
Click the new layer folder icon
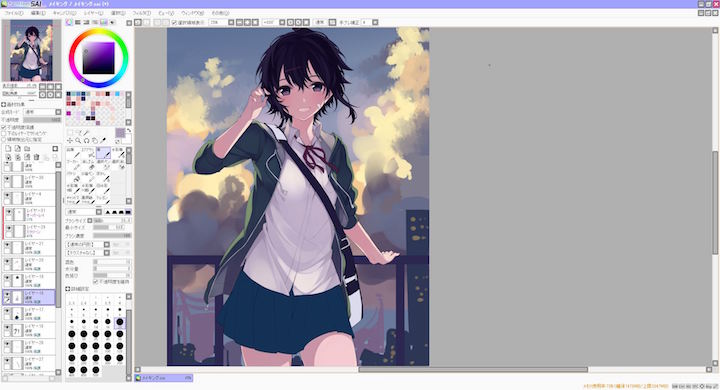(27, 149)
